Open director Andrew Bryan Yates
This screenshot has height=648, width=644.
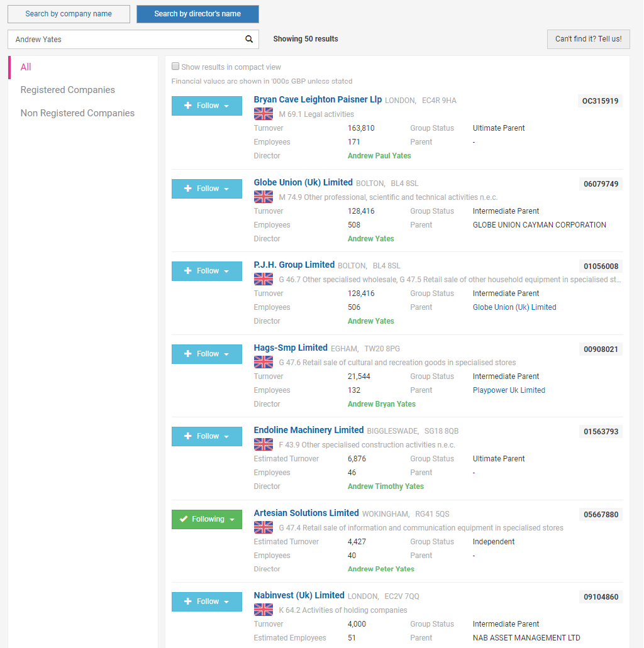382,404
